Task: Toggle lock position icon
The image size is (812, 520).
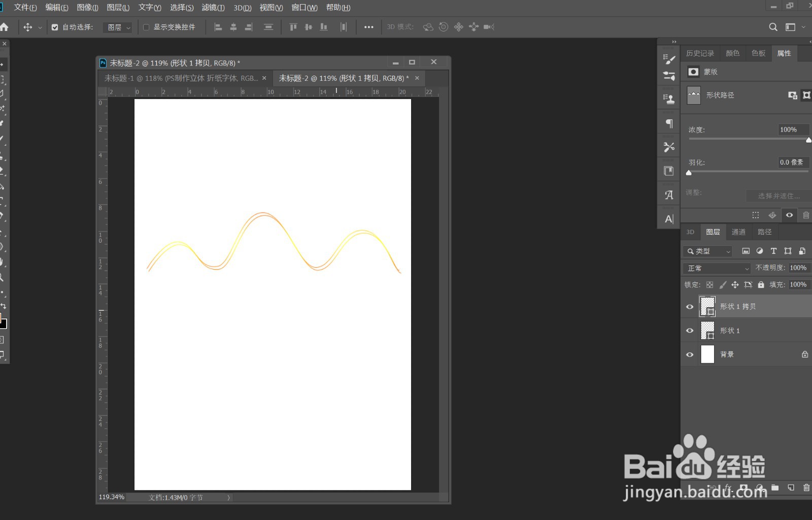Action: pos(735,285)
